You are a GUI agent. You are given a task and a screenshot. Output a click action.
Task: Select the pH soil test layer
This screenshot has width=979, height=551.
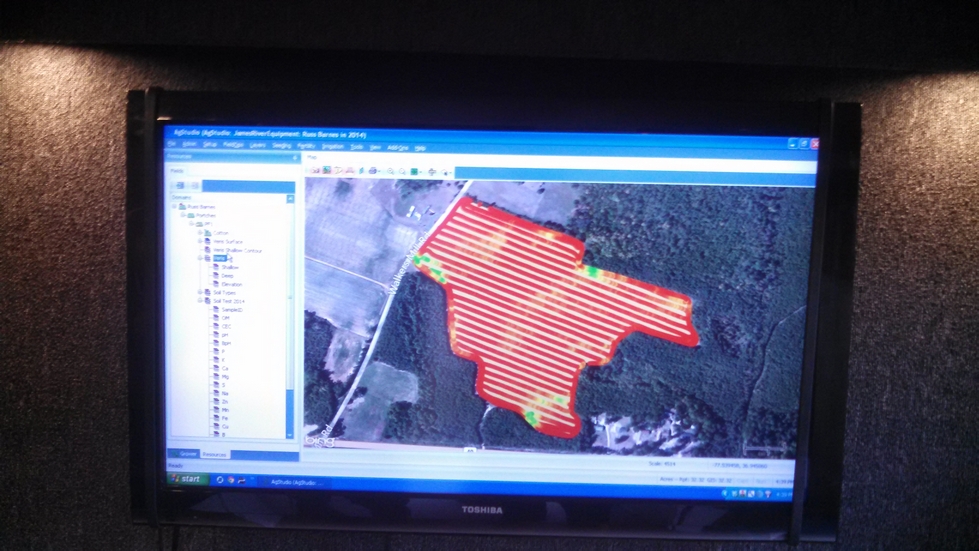(225, 334)
